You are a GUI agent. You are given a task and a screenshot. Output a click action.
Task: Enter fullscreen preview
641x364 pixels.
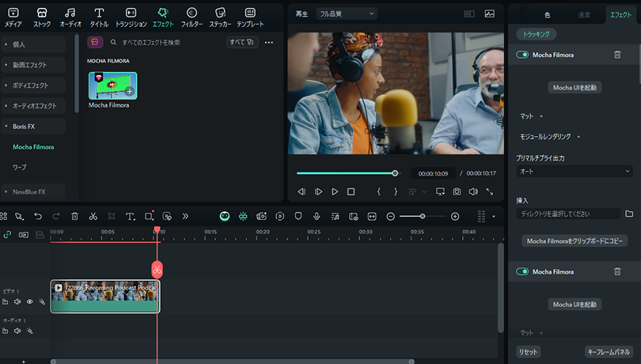tap(489, 191)
